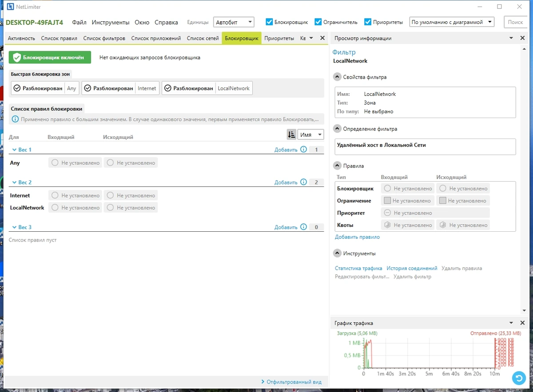Screen dimensions: 533x392
Task: Expand the Отфильтрованный вид bar
Action: (291, 381)
